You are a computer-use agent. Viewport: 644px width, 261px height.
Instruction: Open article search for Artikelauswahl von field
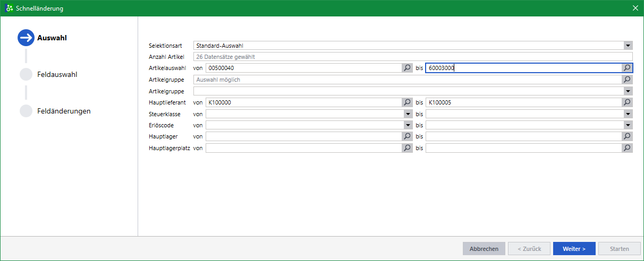[x=408, y=68]
